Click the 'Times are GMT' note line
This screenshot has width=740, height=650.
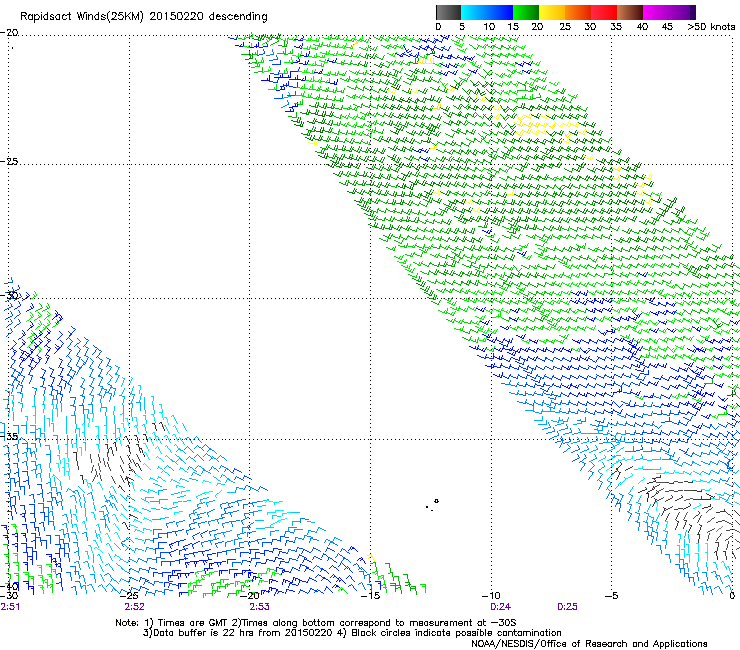(316, 623)
